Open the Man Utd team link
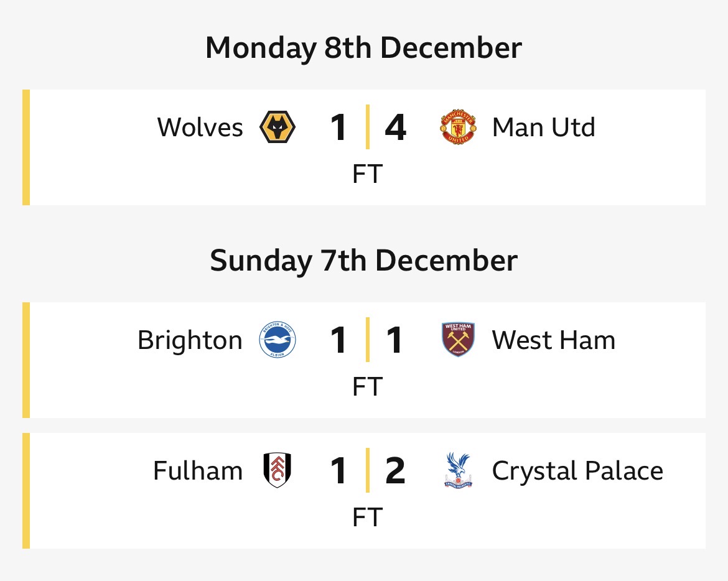 tap(543, 128)
